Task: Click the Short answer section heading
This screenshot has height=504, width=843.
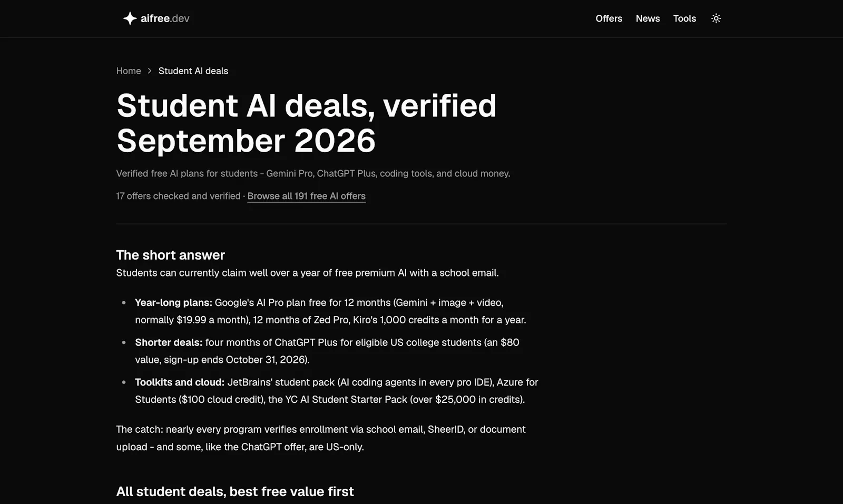Action: click(x=170, y=255)
